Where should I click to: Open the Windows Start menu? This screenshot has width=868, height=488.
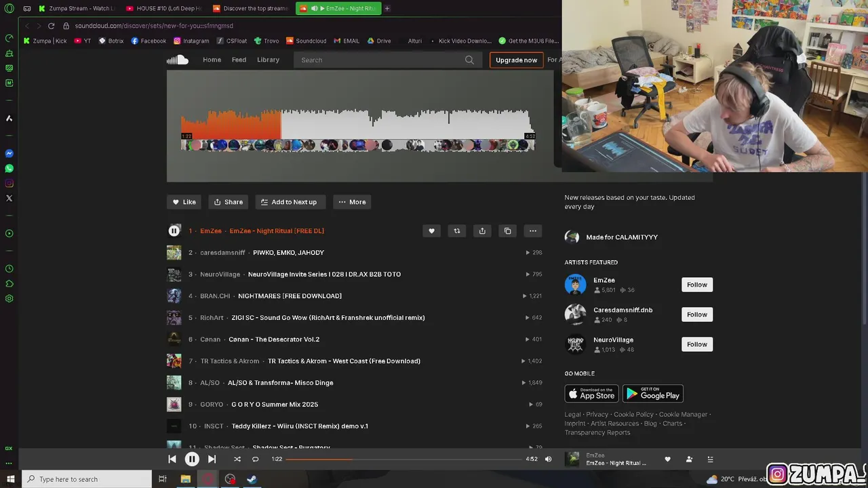[10, 479]
